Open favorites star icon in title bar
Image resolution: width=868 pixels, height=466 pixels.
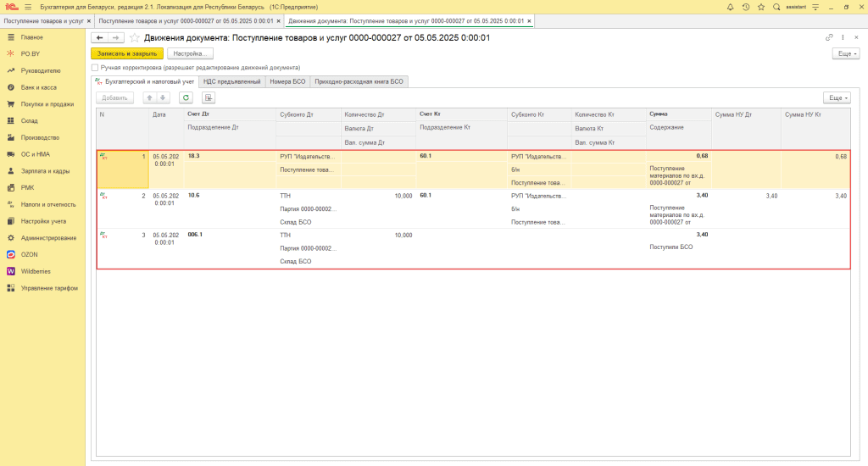coord(761,7)
